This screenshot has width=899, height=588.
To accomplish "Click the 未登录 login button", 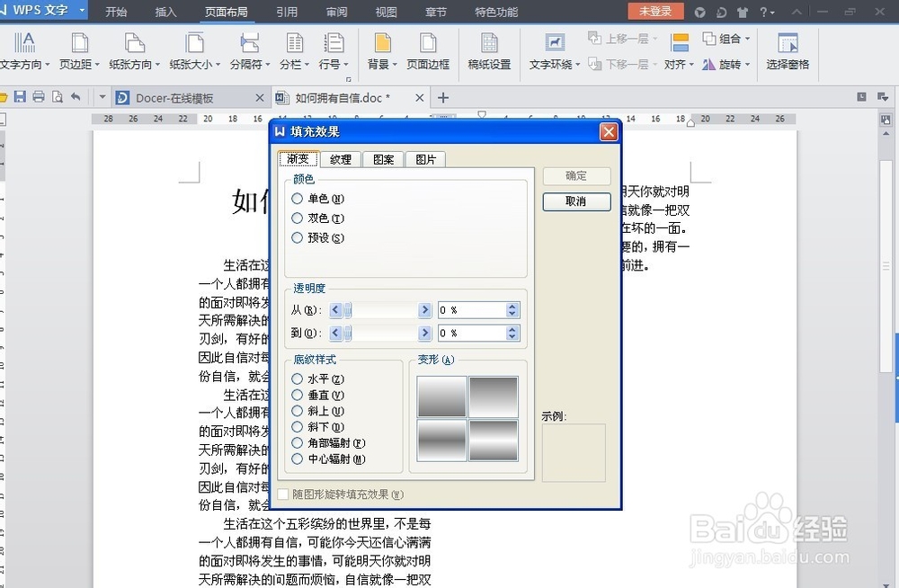I will point(655,12).
